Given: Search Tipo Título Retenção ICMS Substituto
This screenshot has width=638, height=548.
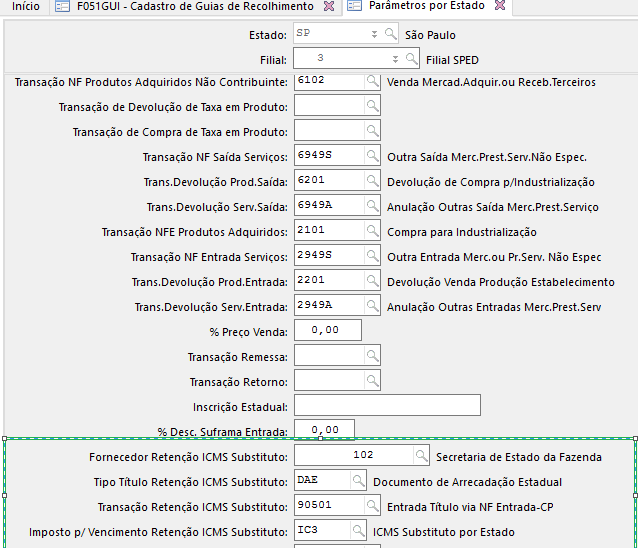Looking at the screenshot, I should click(358, 481).
